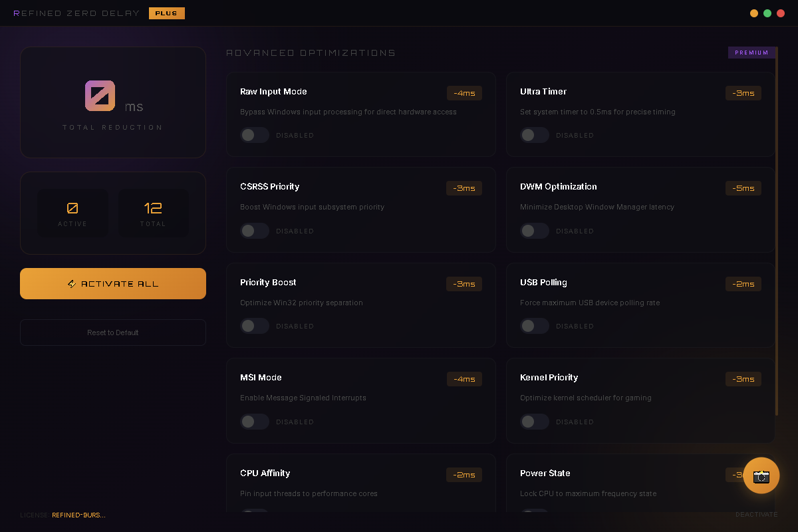Enable the Raw Input Mode toggle

coord(254,135)
